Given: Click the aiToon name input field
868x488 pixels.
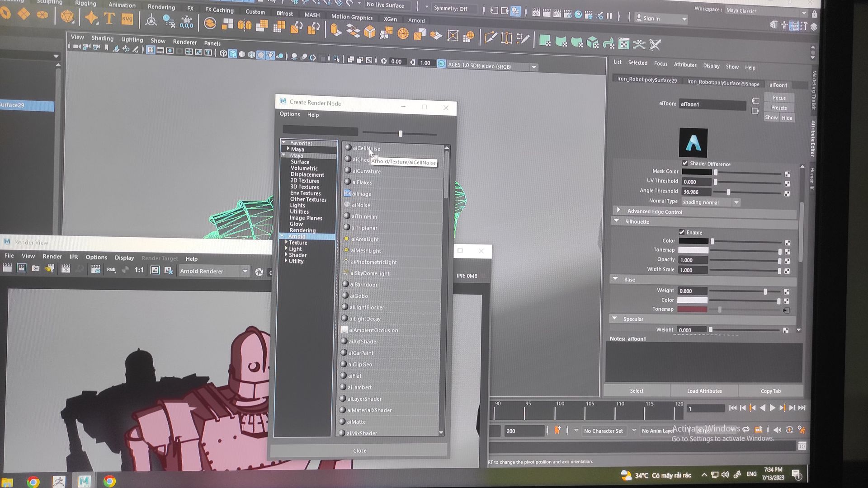Looking at the screenshot, I should coord(712,104).
